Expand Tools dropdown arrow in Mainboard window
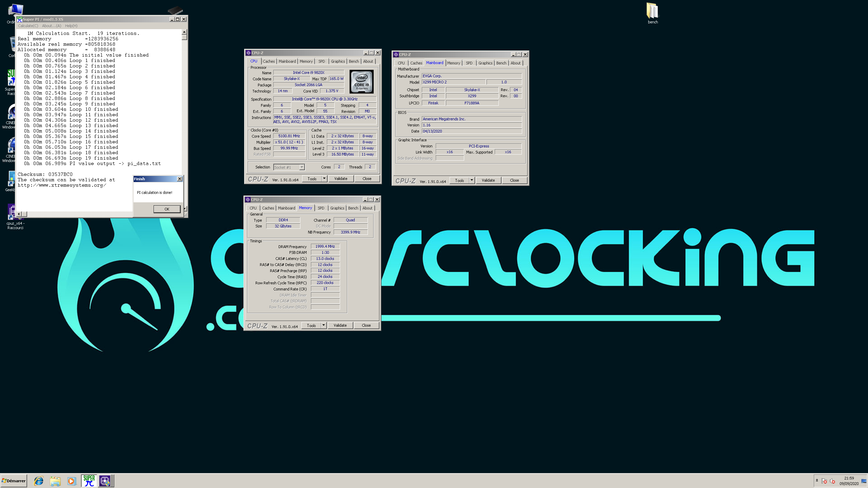This screenshot has width=868, height=488. (472, 180)
